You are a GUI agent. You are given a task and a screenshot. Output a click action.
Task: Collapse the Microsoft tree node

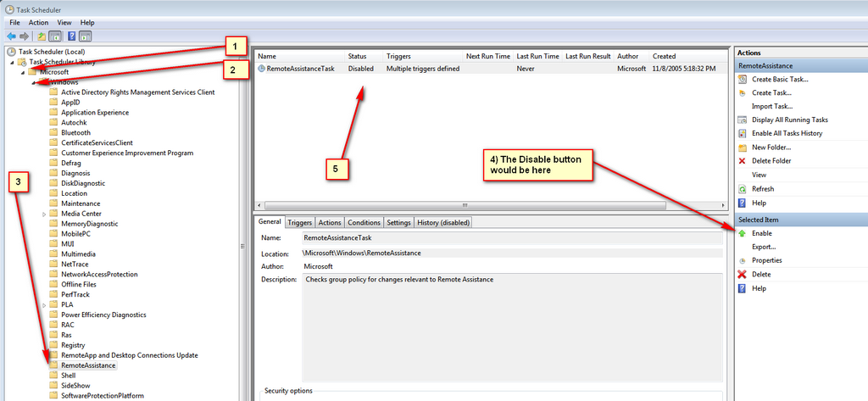(x=22, y=73)
